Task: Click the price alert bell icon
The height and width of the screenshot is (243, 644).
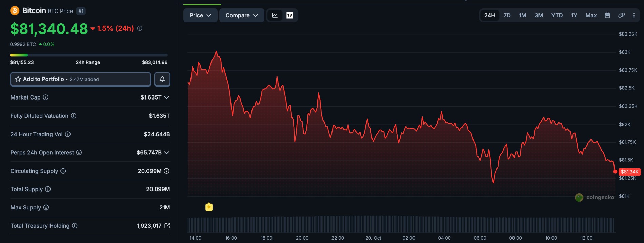Action: click(162, 79)
